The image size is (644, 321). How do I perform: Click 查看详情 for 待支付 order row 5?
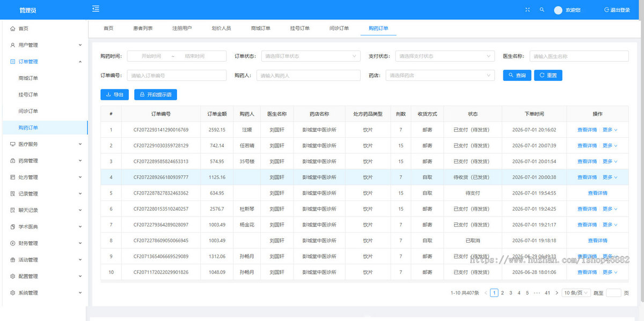coord(597,193)
